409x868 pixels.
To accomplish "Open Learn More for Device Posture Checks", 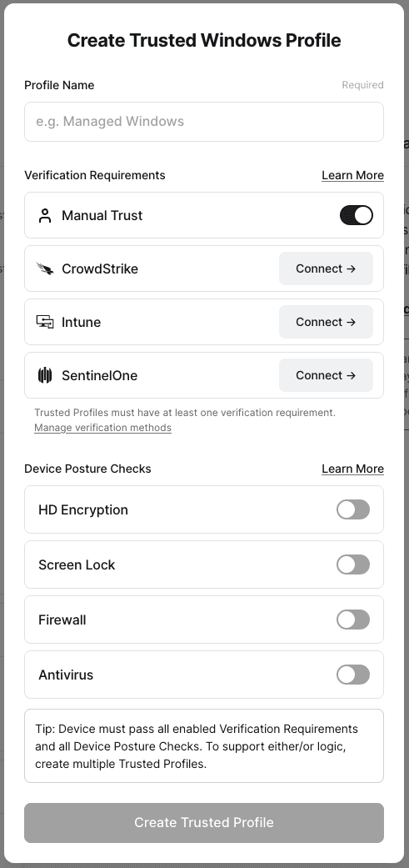I will coord(352,469).
